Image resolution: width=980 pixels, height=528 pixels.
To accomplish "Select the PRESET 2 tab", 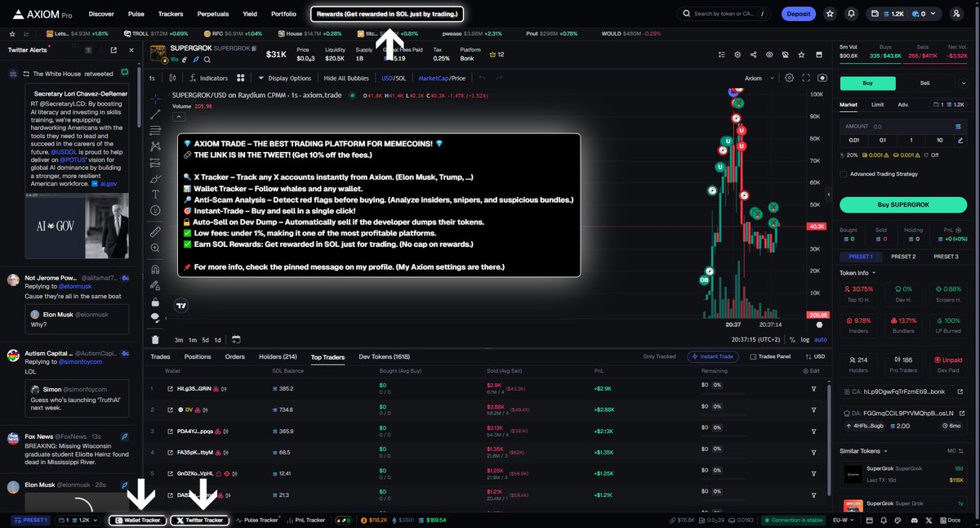I will point(902,257).
